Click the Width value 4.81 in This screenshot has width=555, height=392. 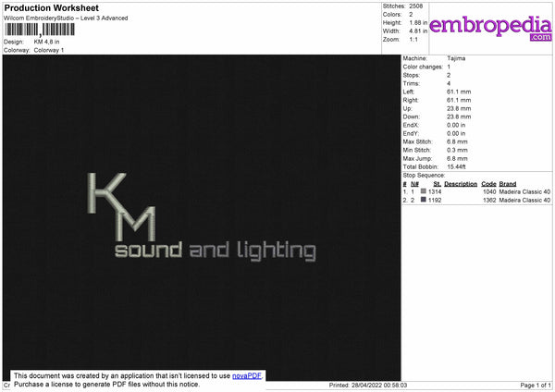418,31
